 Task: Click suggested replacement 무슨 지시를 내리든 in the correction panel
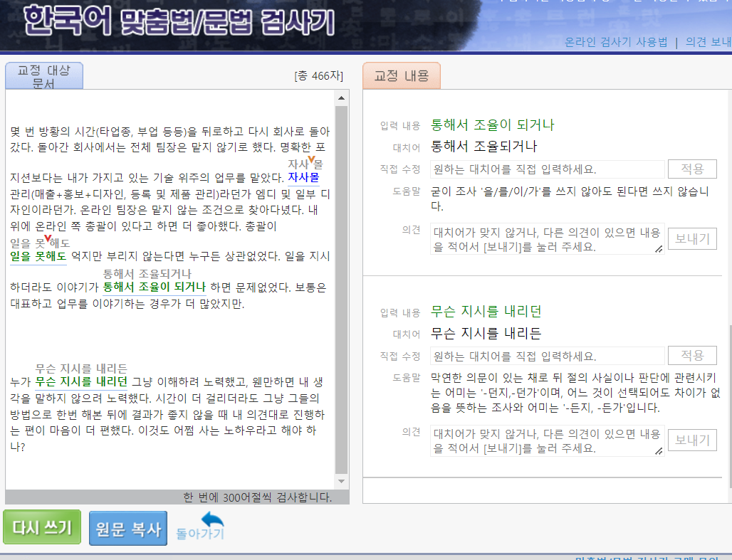tap(486, 333)
